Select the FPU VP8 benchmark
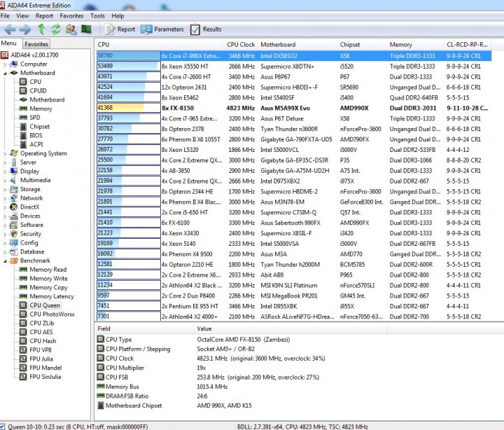Image resolution: width=504 pixels, height=430 pixels. pyautogui.click(x=41, y=350)
